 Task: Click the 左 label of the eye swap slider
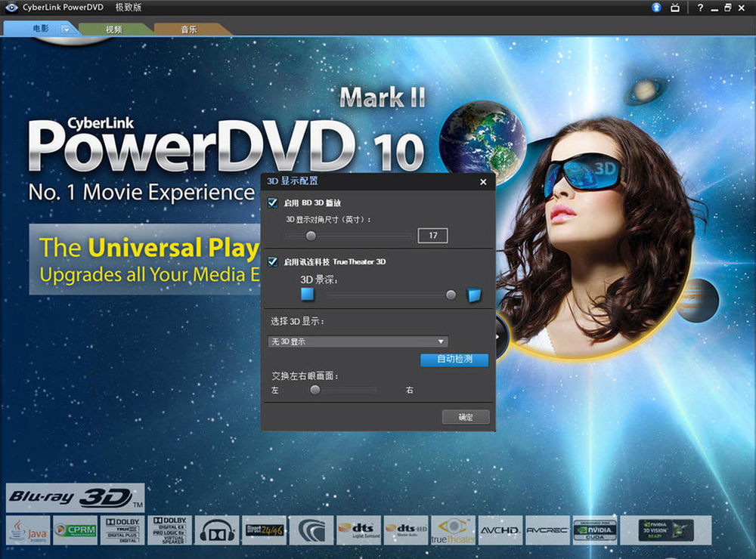coord(275,390)
